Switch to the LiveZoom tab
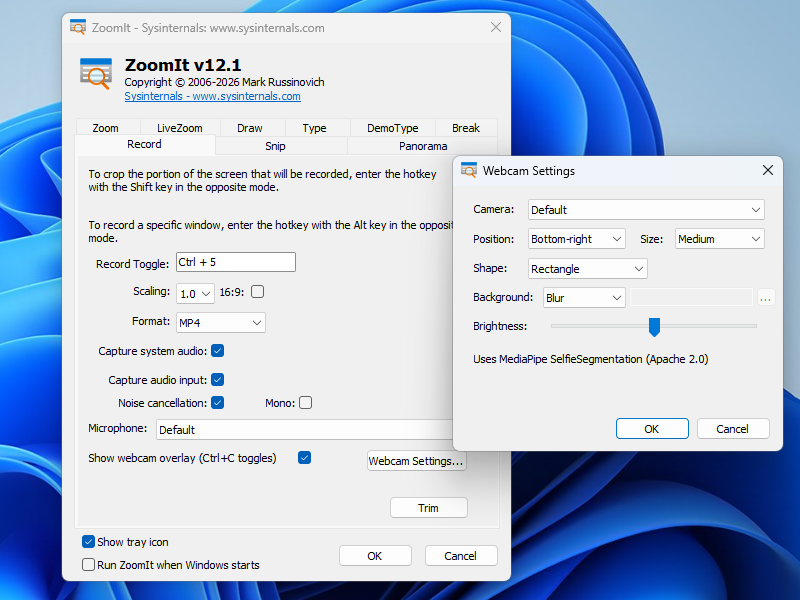 click(x=180, y=128)
